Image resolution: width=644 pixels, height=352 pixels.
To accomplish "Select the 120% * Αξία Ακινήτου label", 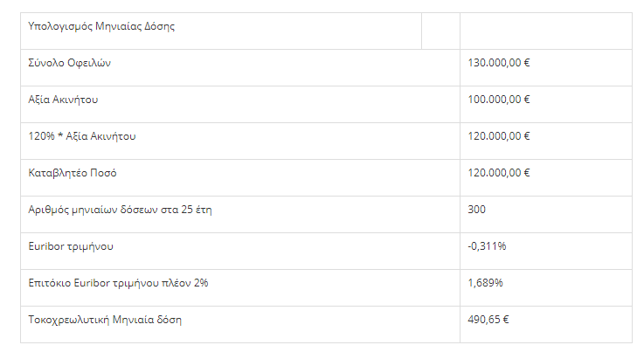I will point(82,136).
